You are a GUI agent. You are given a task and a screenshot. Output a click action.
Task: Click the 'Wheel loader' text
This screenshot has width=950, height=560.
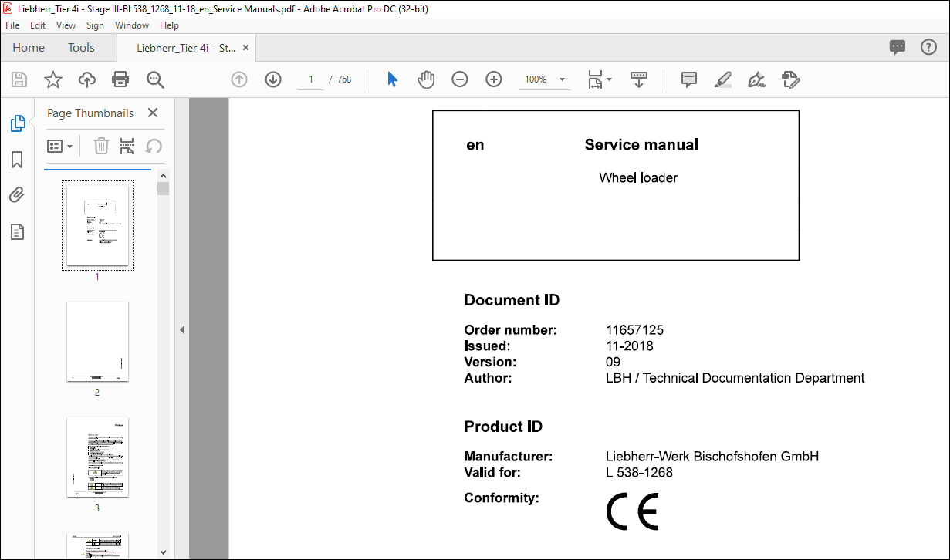pyautogui.click(x=638, y=177)
